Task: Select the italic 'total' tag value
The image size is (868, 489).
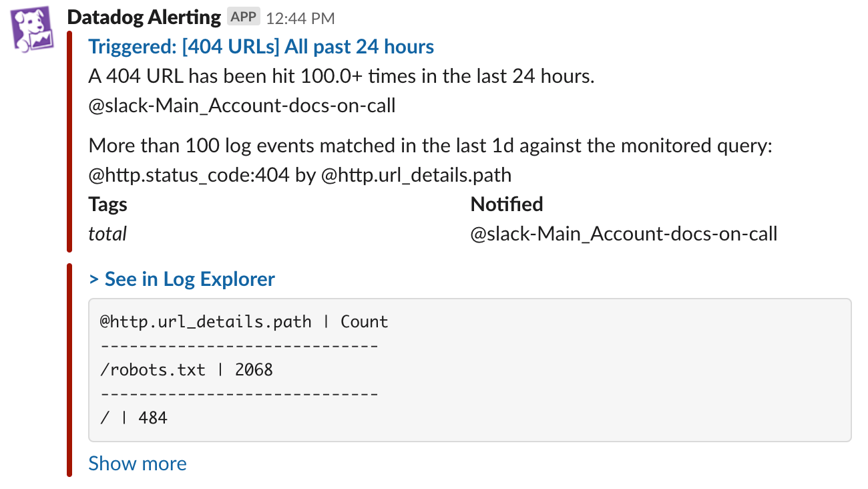Action: (107, 233)
